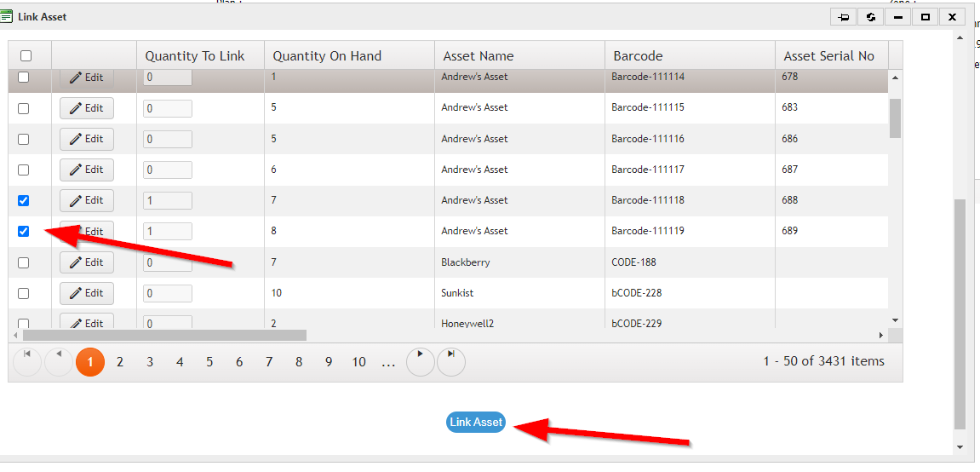This screenshot has width=980, height=472.
Task: Click the bCODE-228 barcode cell
Action: (690, 293)
